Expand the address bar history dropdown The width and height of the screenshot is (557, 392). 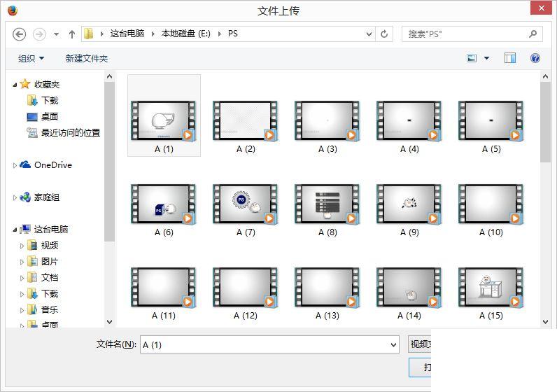click(x=369, y=34)
